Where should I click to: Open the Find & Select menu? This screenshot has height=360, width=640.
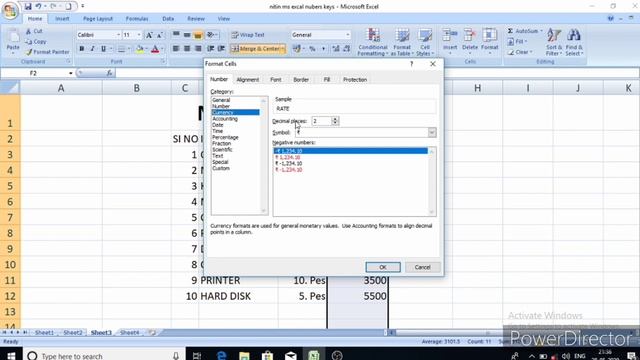click(x=574, y=42)
